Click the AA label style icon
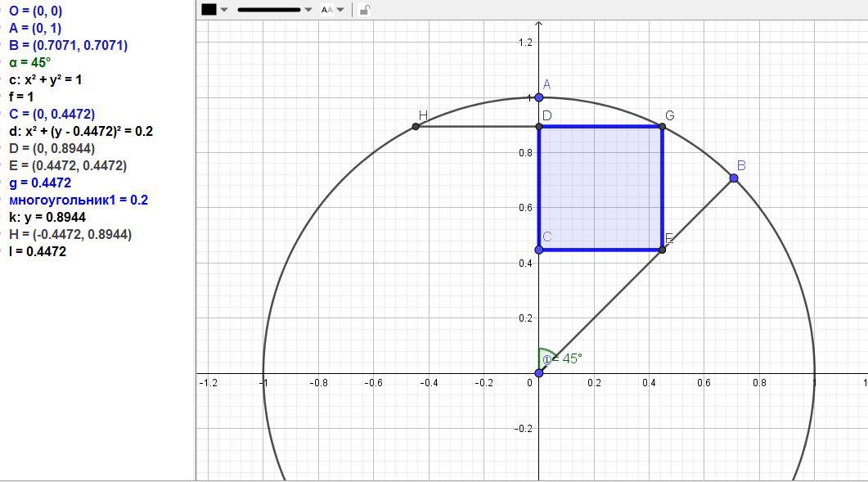Image resolution: width=868 pixels, height=482 pixels. point(327,10)
